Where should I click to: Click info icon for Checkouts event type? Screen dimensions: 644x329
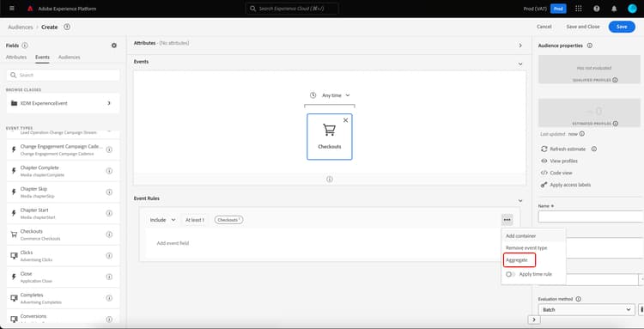pyautogui.click(x=109, y=235)
